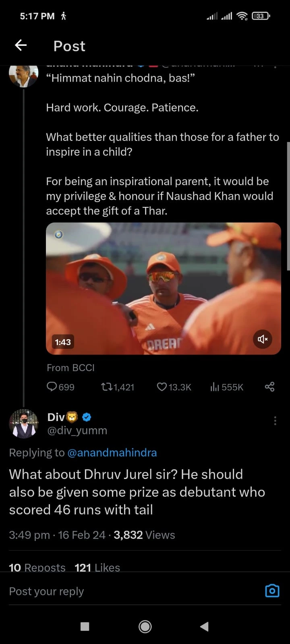Tap the video timestamp showing 1:43
The height and width of the screenshot is (644, 290).
(x=62, y=342)
